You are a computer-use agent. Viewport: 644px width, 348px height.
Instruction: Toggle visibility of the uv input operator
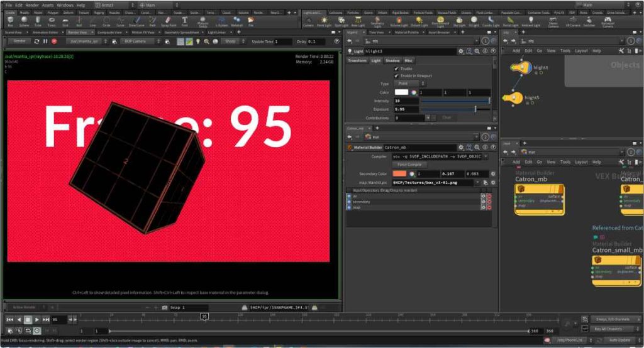349,196
